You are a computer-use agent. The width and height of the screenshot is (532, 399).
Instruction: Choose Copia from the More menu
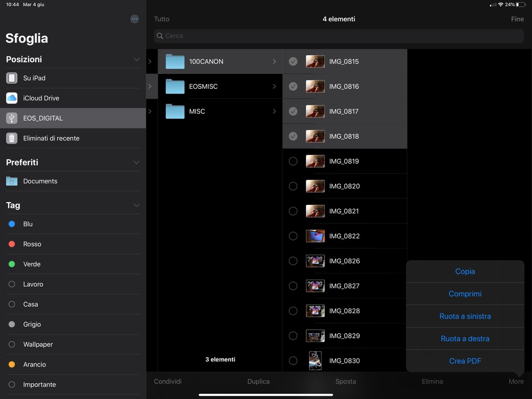[x=465, y=271]
